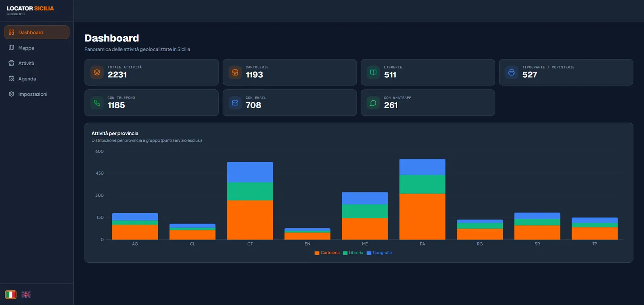Click the Con WhatsApp count 261
Screen dimensions: 644x305
pos(391,105)
